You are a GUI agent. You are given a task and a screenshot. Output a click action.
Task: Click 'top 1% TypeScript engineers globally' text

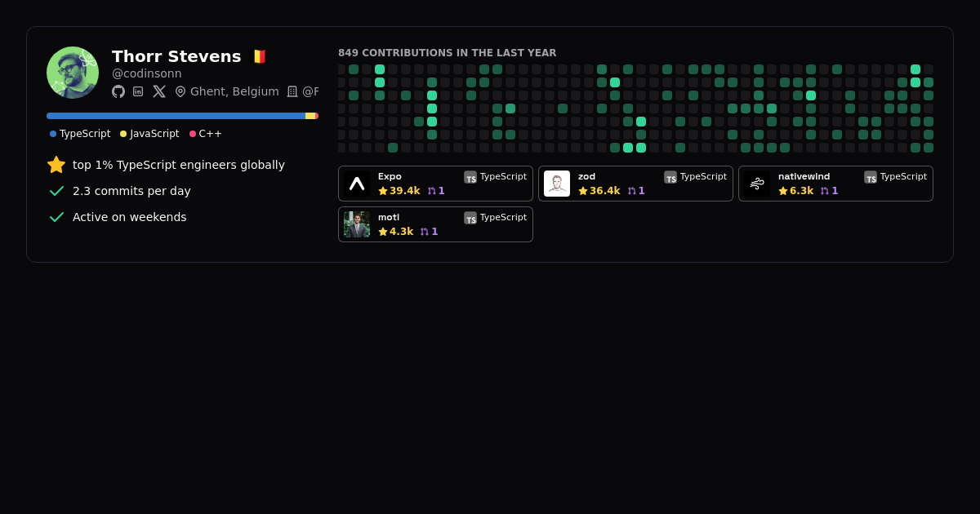coord(179,165)
